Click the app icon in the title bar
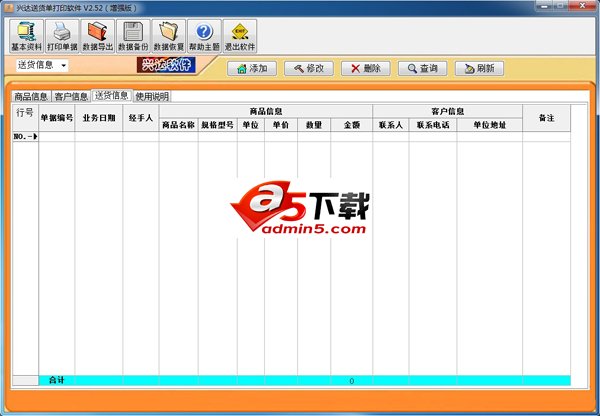This screenshot has height=416, width=600. (x=8, y=7)
